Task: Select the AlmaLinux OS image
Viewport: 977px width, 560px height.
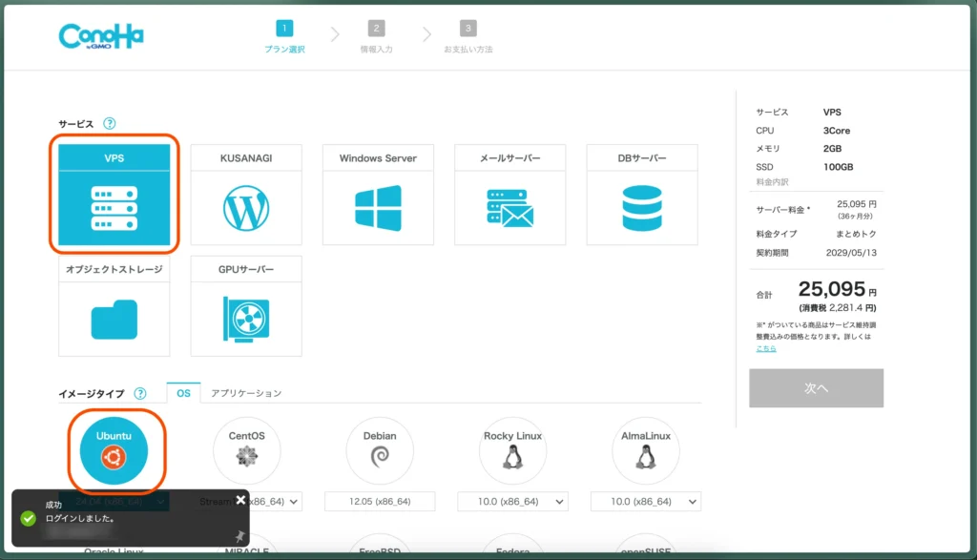Action: [x=646, y=451]
